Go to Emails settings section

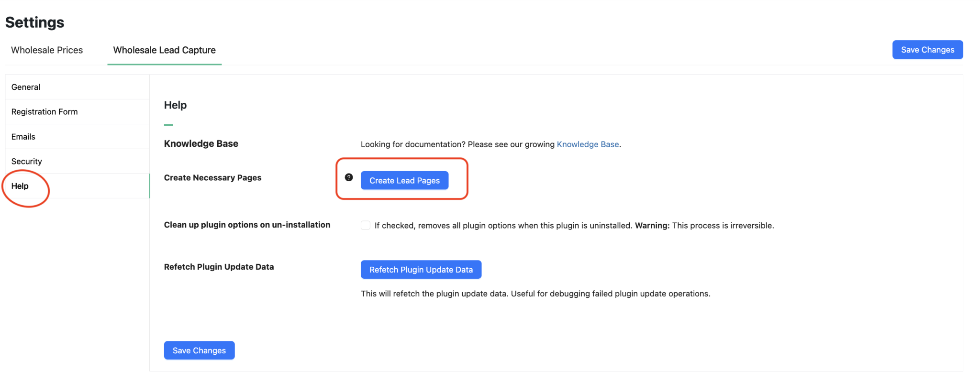coord(78,137)
